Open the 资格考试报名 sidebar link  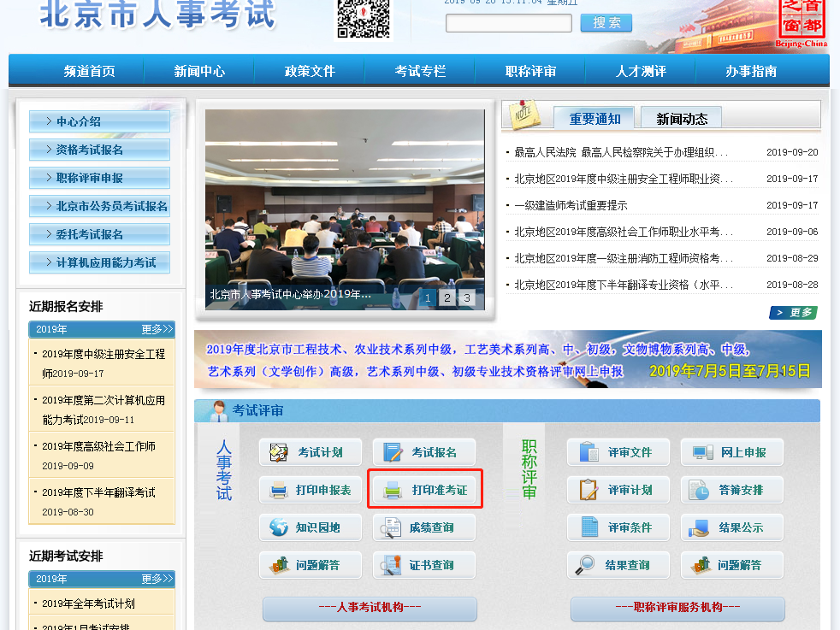click(x=98, y=150)
